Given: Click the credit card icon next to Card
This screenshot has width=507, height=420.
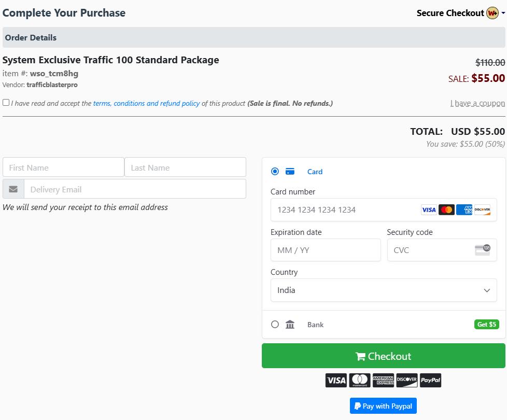Looking at the screenshot, I should click(290, 172).
